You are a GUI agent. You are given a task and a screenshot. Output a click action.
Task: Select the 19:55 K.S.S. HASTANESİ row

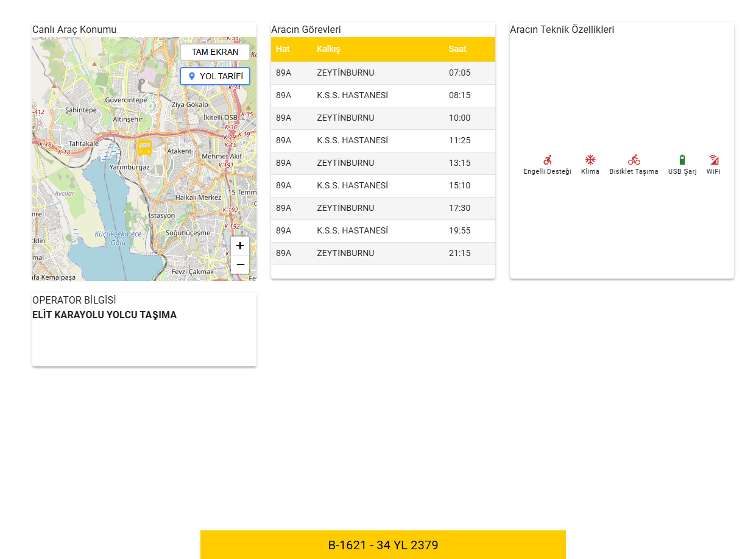point(383,230)
